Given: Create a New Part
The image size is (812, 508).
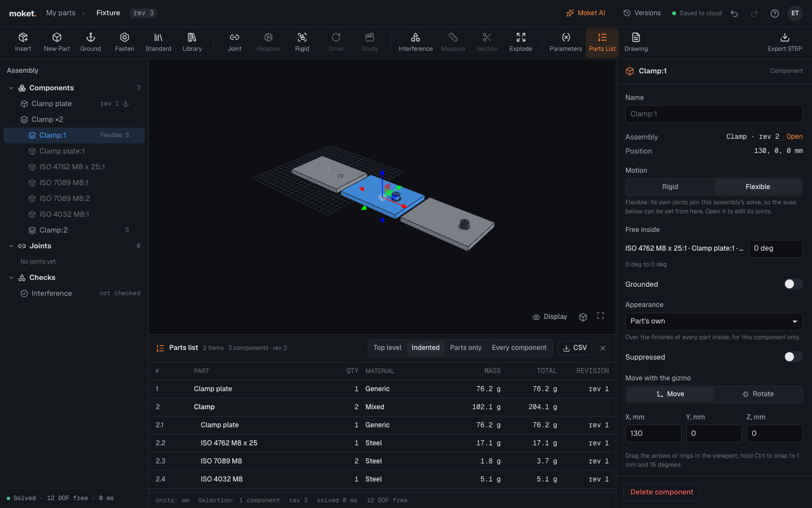Looking at the screenshot, I should (x=57, y=42).
